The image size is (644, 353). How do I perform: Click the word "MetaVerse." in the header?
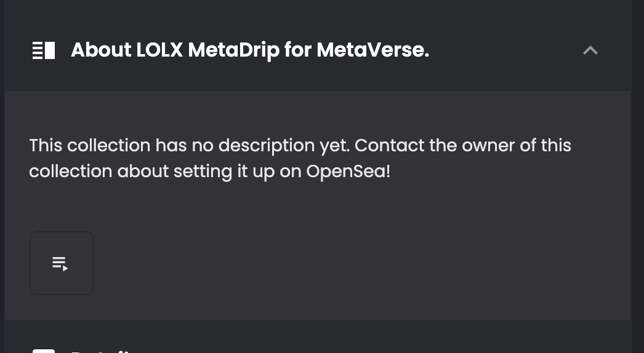(x=372, y=50)
